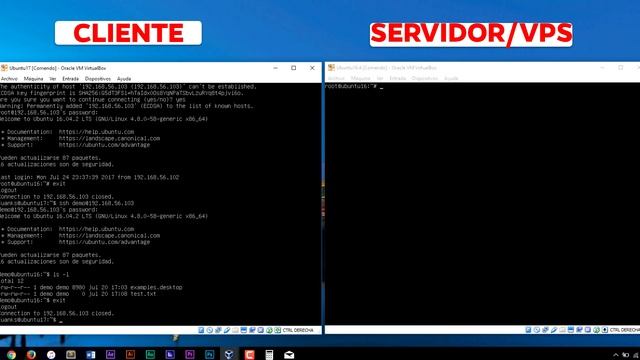The height and width of the screenshot is (360, 640).
Task: Show hidden system tray icons
Action: coord(616,355)
